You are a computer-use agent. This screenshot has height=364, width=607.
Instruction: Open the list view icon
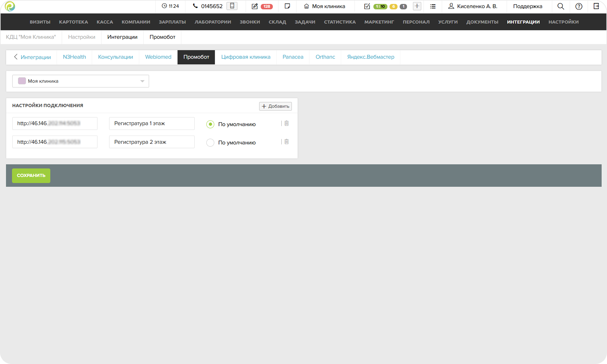(433, 6)
